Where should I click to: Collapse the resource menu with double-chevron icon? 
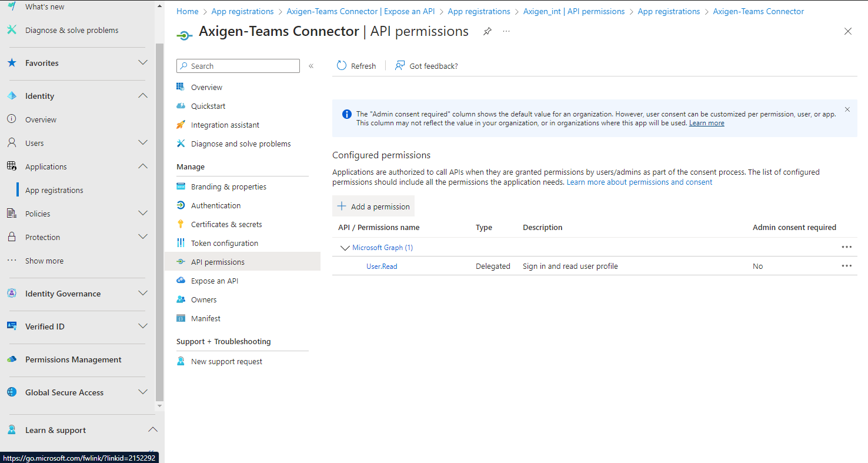coord(311,66)
